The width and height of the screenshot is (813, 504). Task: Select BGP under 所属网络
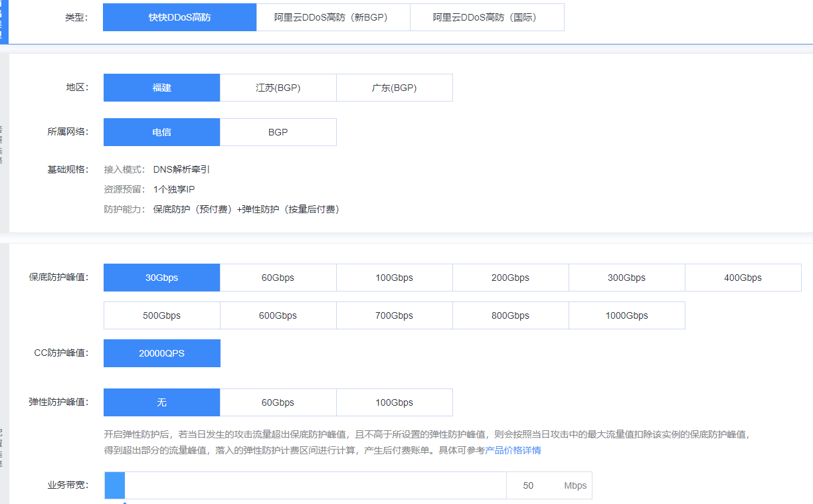278,132
